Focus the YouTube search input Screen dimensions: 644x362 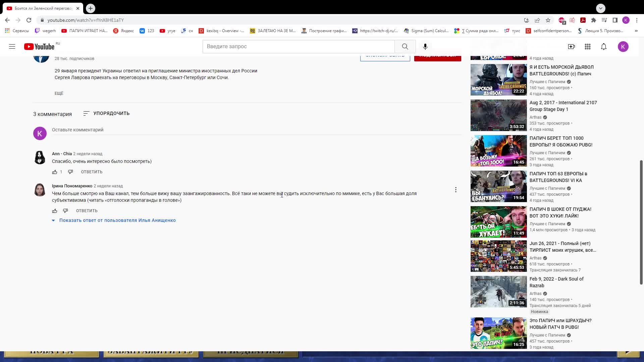[x=299, y=47]
